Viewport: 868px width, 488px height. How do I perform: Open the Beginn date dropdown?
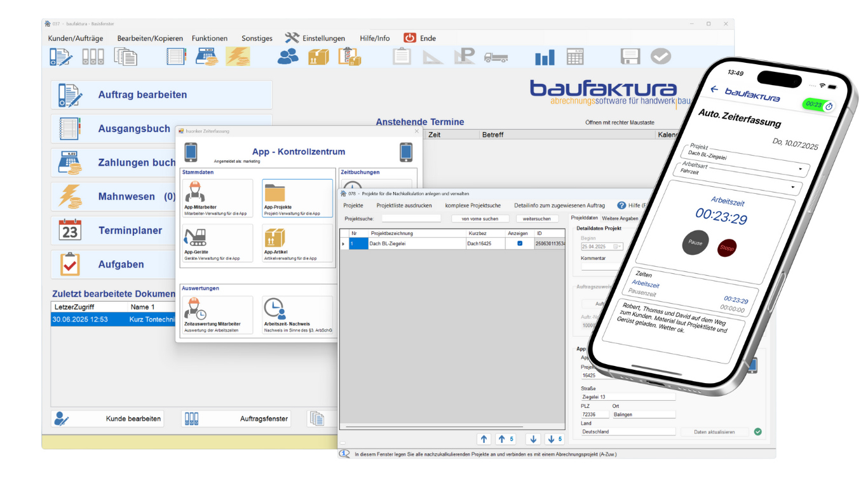pos(617,247)
